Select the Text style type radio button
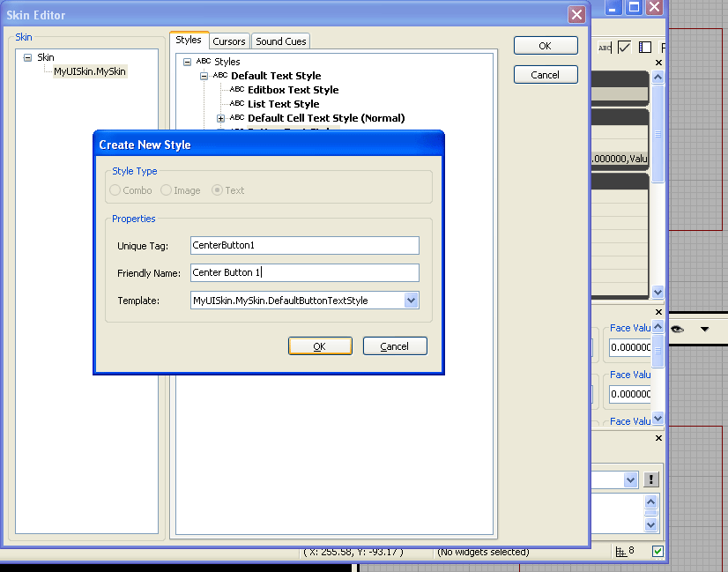Screen dimensions: 728x572 [219, 189]
